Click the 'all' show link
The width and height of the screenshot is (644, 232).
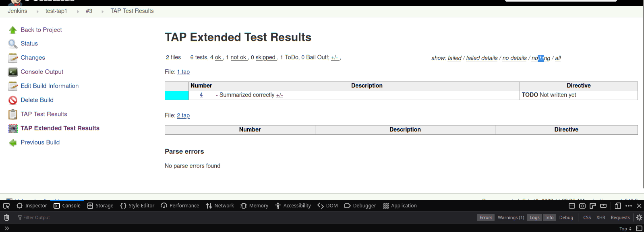(x=558, y=58)
